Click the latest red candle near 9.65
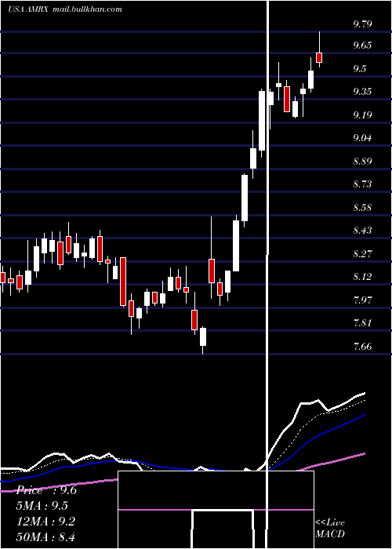The height and width of the screenshot is (549, 392). 319,57
